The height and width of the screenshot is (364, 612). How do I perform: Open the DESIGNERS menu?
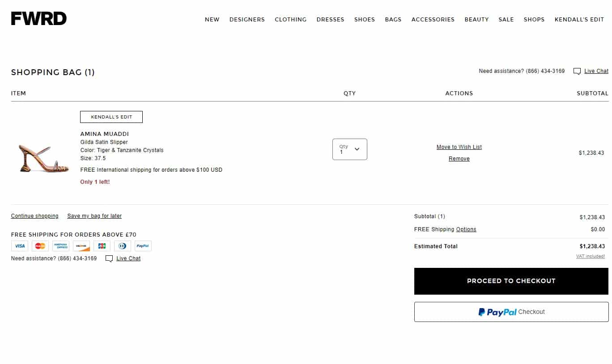[247, 19]
